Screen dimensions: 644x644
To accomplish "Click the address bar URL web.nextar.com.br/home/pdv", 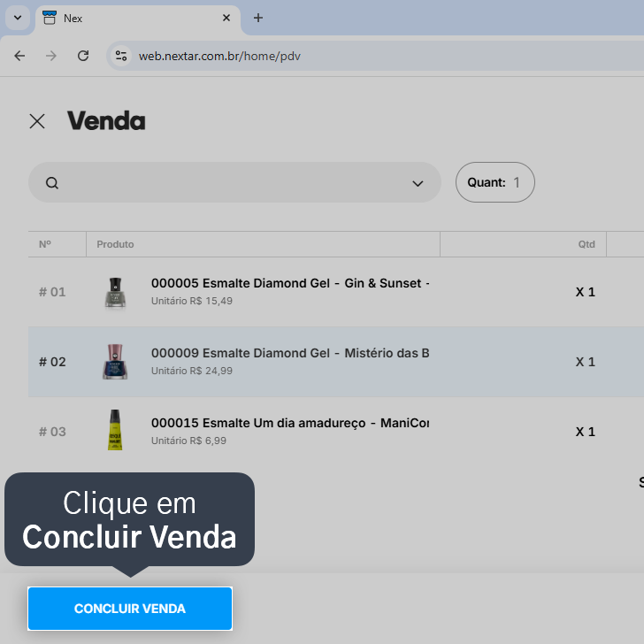I will [219, 56].
